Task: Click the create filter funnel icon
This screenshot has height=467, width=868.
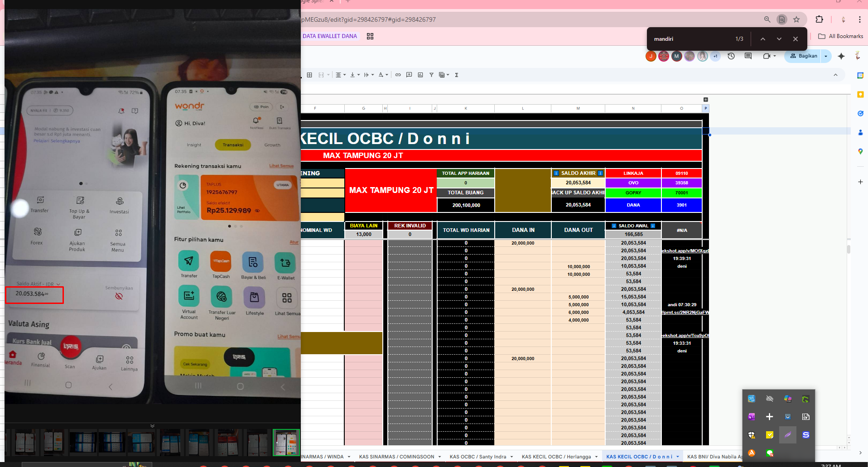Action: pos(431,75)
